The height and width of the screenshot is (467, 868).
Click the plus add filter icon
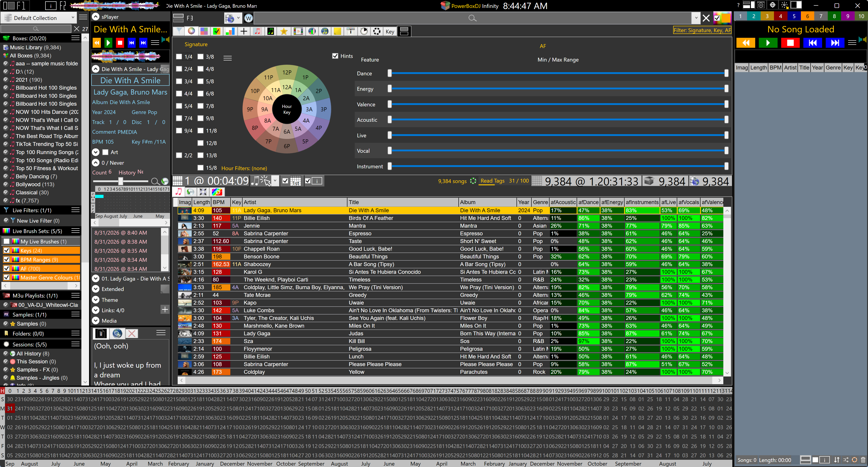click(x=244, y=31)
